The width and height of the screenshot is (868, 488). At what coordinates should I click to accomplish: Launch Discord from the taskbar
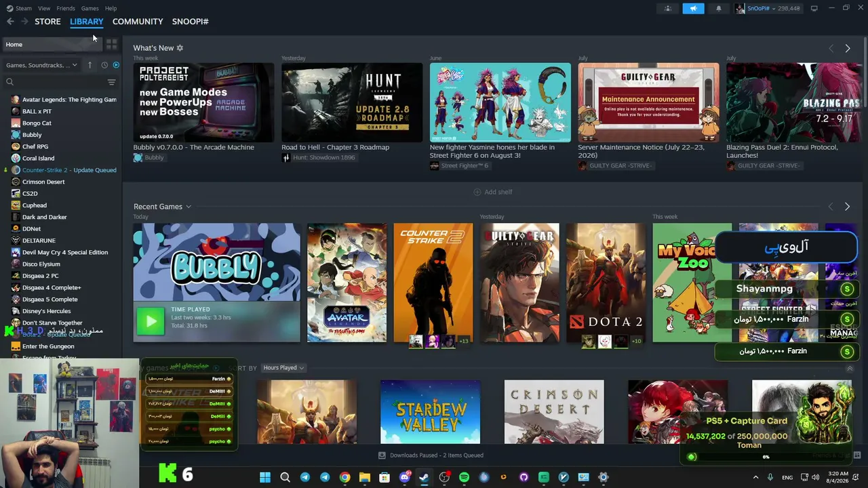[405, 477]
